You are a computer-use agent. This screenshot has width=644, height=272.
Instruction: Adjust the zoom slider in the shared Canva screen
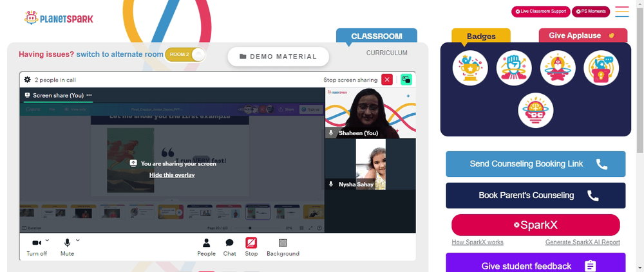coord(258,228)
